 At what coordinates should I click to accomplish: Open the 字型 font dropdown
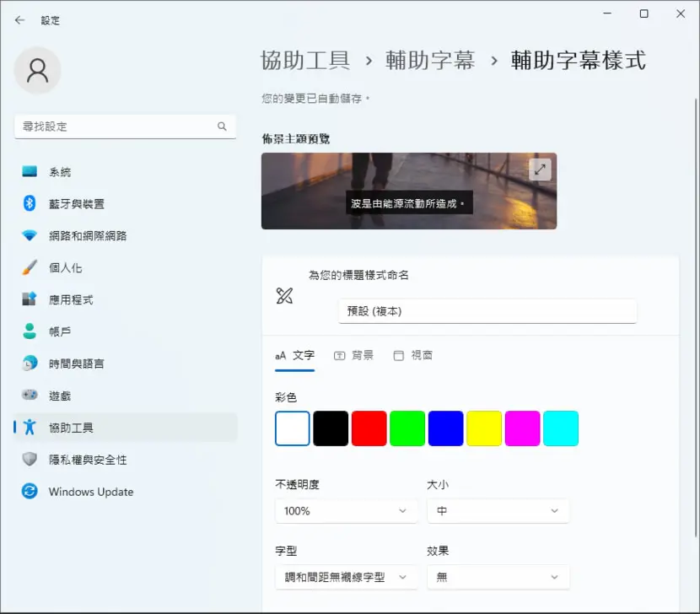(346, 577)
